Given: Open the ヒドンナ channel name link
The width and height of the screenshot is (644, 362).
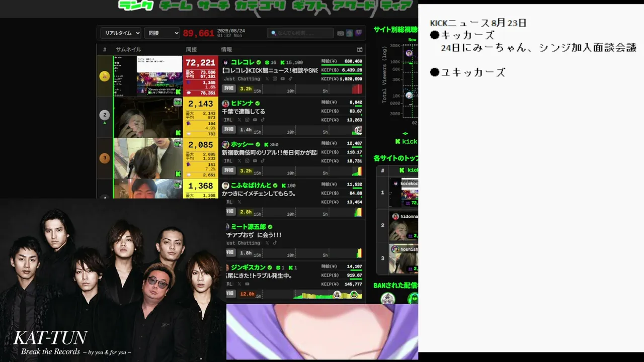Looking at the screenshot, I should (x=242, y=104).
